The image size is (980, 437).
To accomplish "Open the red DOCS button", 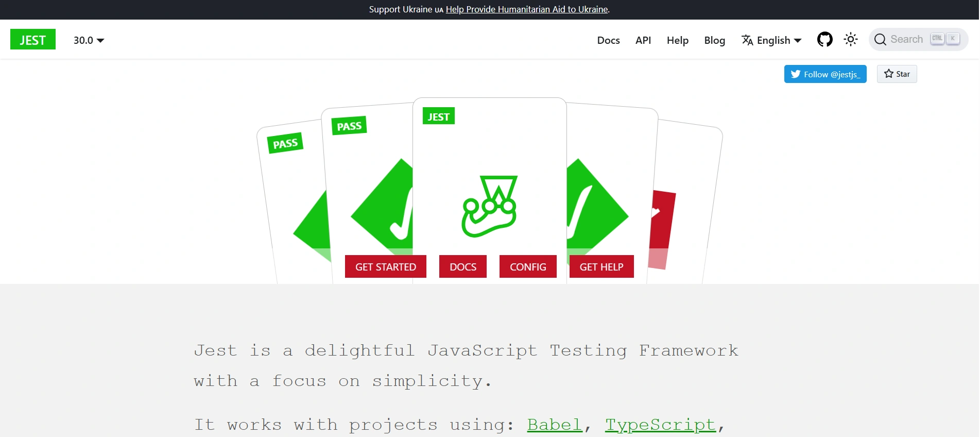I will [463, 266].
